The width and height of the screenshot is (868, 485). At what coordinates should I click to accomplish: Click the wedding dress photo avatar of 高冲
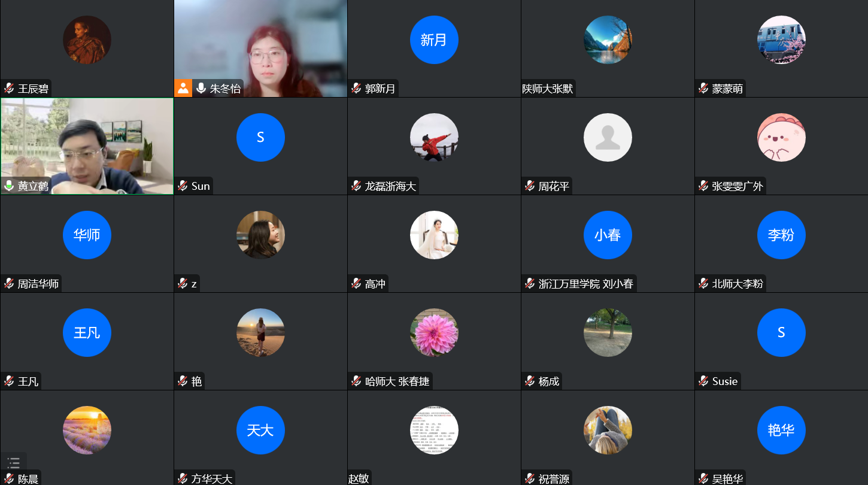(x=434, y=235)
